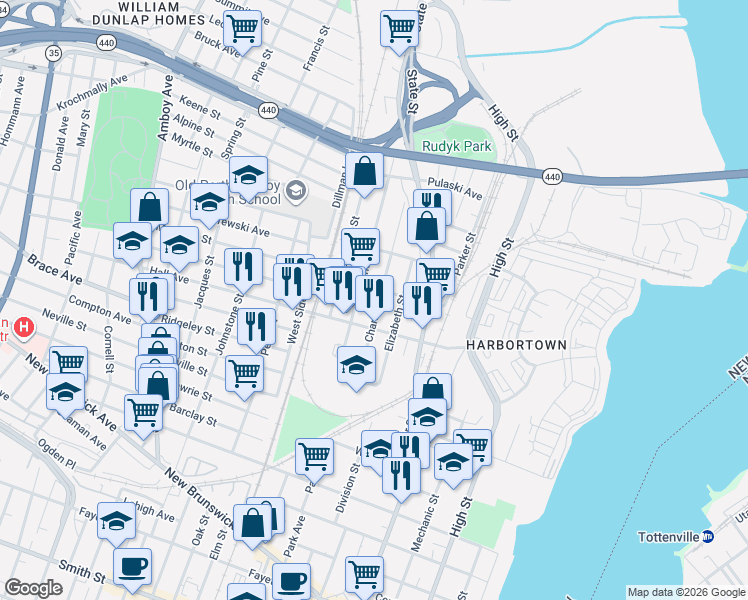
Task: Click the WILLIAM DUNLAP HOMES label
Action: point(148,13)
